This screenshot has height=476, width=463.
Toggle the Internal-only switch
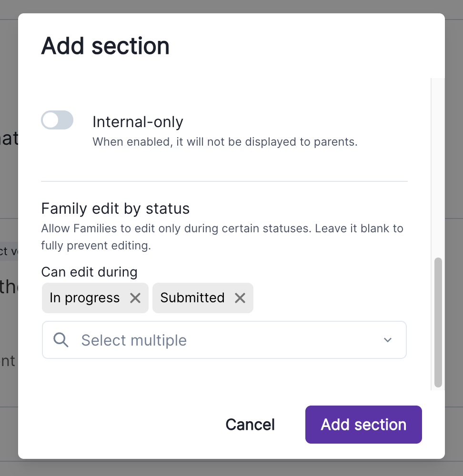pos(57,120)
